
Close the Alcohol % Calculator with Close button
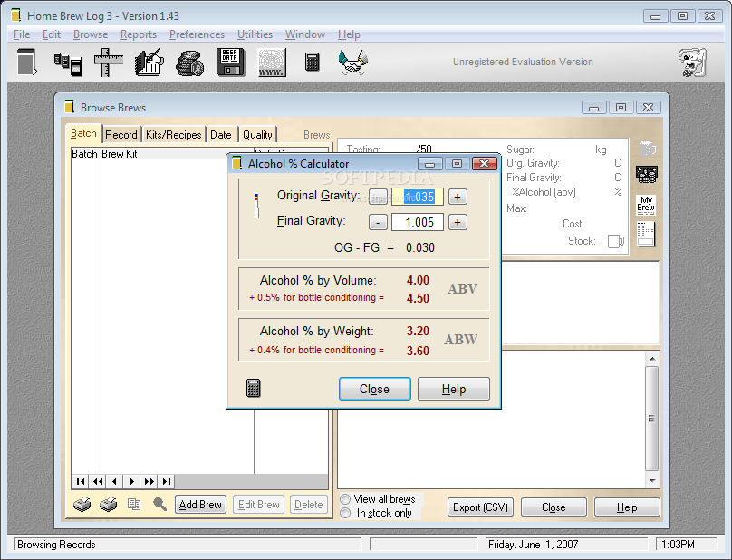[375, 389]
